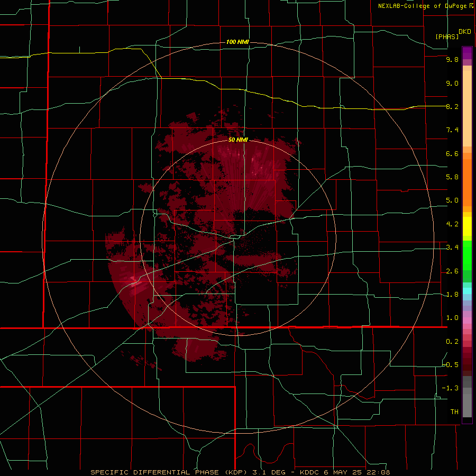Pick the peach swatch on the color bar
Viewport: 476px width, 476px height.
467,108
